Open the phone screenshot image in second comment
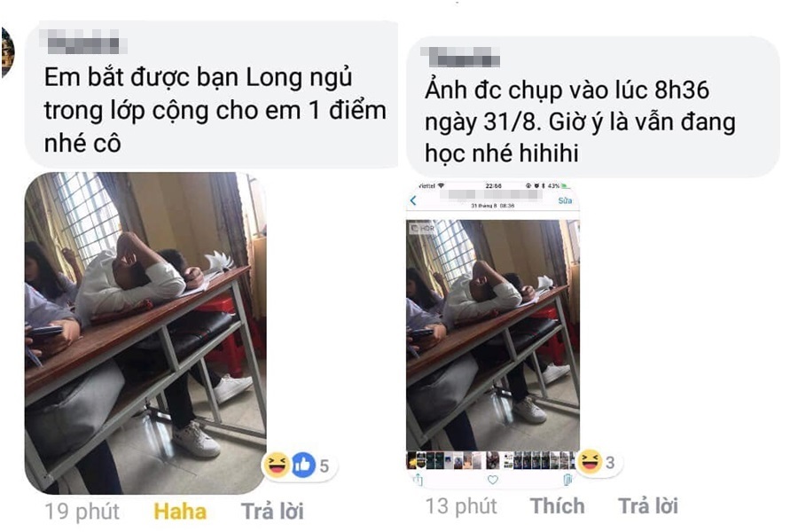 [x=493, y=335]
